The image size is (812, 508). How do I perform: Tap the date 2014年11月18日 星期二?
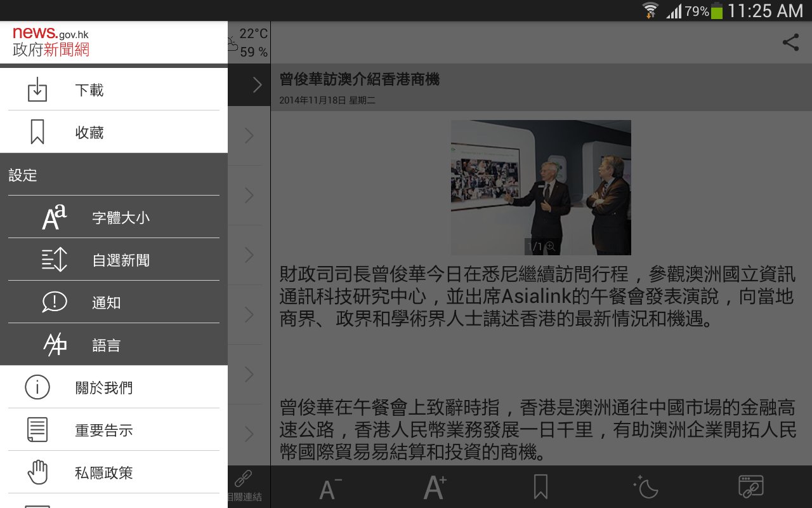(x=327, y=100)
